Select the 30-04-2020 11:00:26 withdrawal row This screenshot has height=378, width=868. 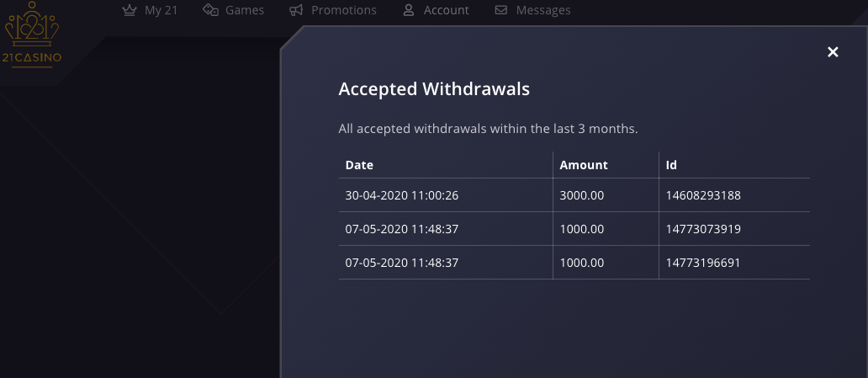(574, 195)
